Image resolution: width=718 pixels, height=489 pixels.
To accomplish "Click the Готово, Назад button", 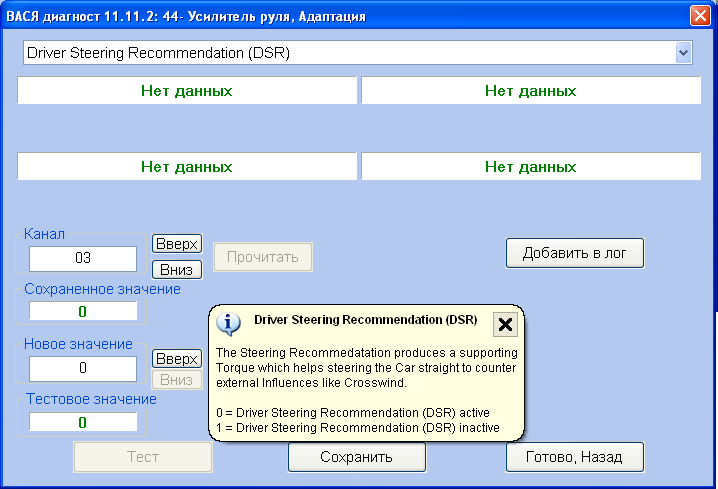I will click(x=574, y=457).
